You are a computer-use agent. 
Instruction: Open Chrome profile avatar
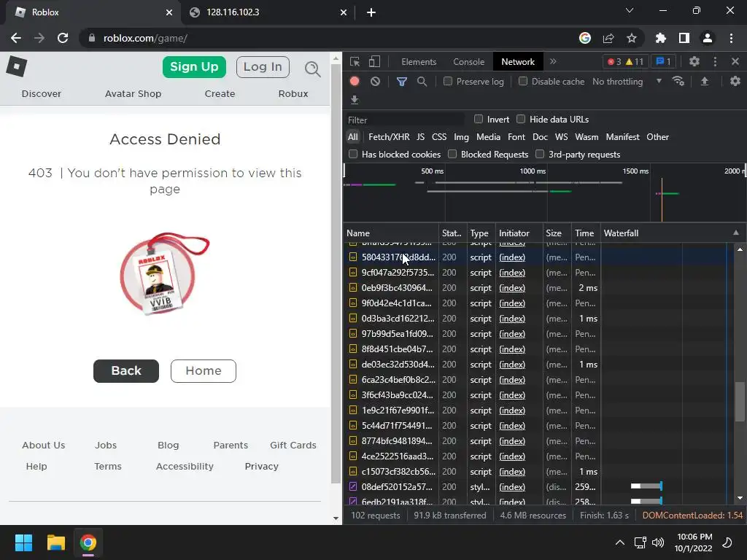pyautogui.click(x=708, y=38)
